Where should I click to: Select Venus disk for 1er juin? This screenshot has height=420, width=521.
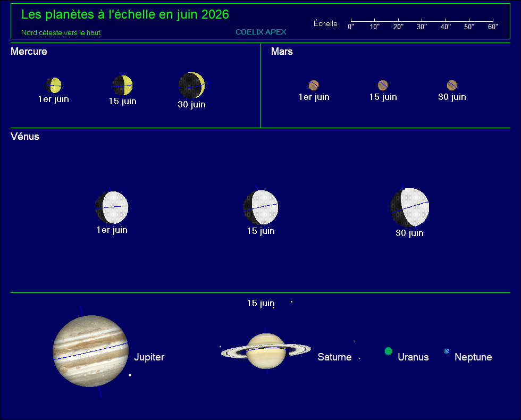click(x=112, y=207)
